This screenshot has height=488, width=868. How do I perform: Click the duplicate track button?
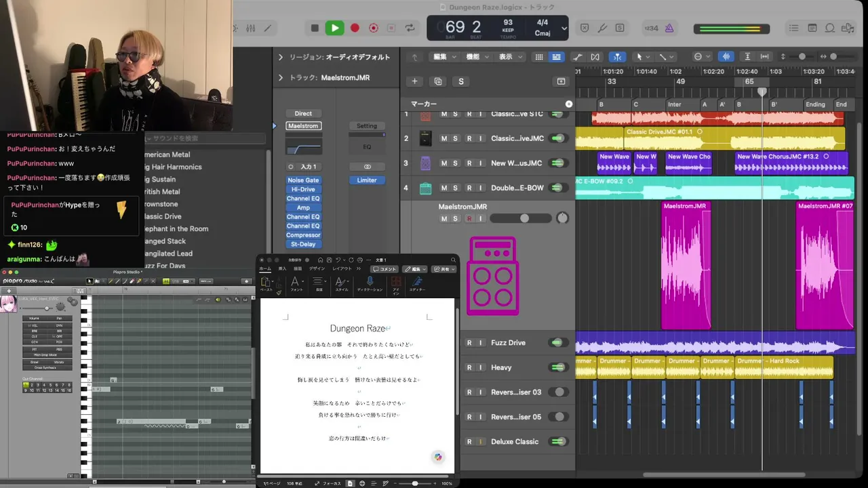tap(438, 81)
